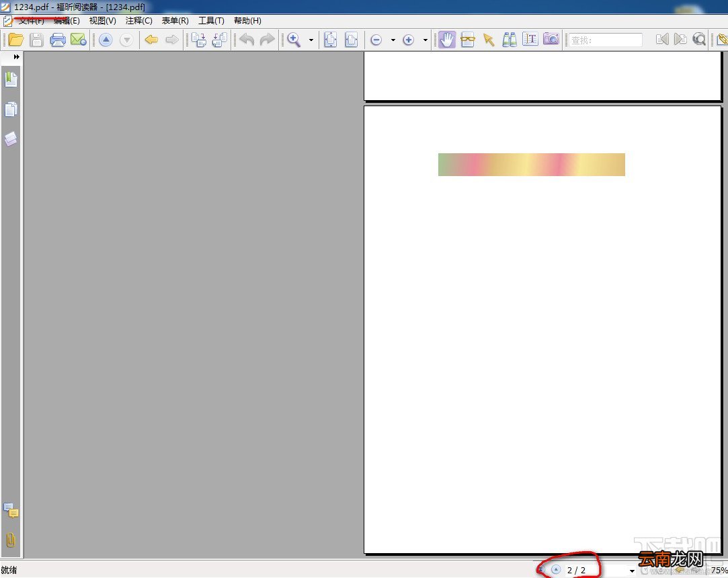Screen dimensions: 728x578
Task: Click the 75% zoom value in status bar
Action: (719, 570)
